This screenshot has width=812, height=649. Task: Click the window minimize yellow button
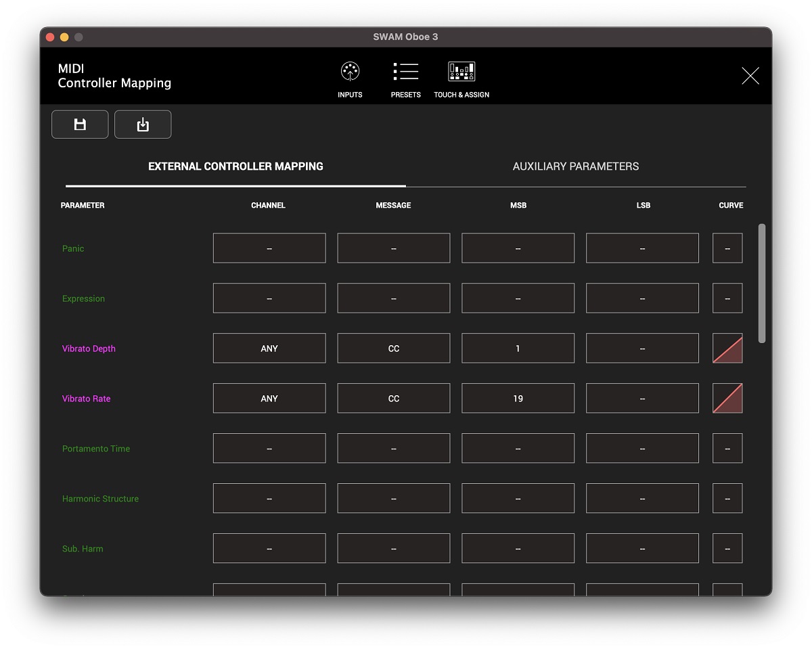pyautogui.click(x=64, y=37)
